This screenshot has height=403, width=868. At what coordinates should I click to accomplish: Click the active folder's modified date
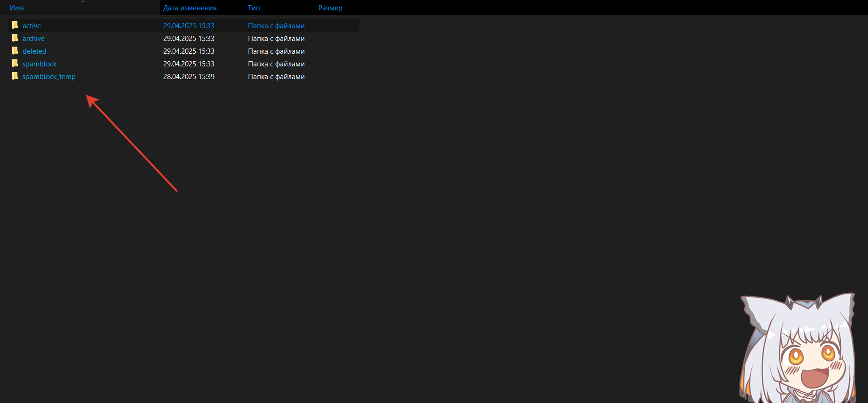(189, 26)
